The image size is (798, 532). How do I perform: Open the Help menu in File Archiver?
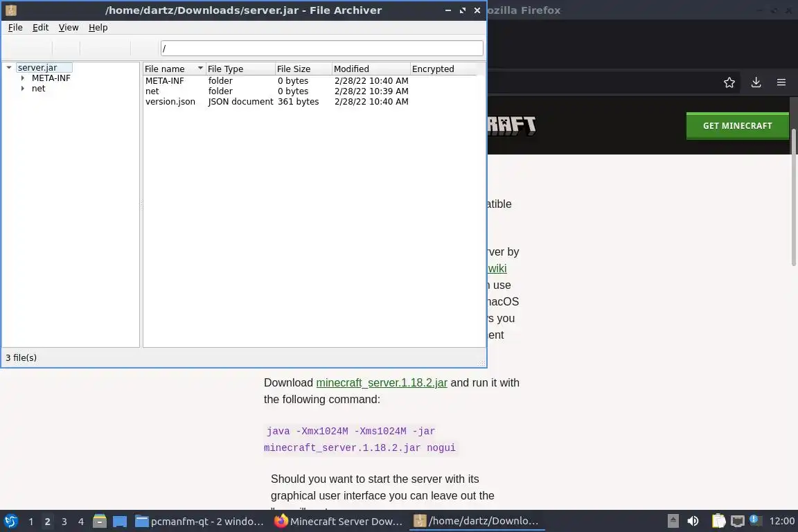[98, 28]
